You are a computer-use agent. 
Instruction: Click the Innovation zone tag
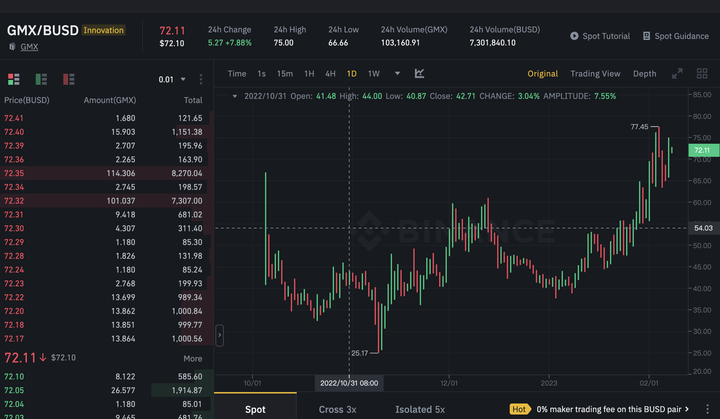pos(103,30)
